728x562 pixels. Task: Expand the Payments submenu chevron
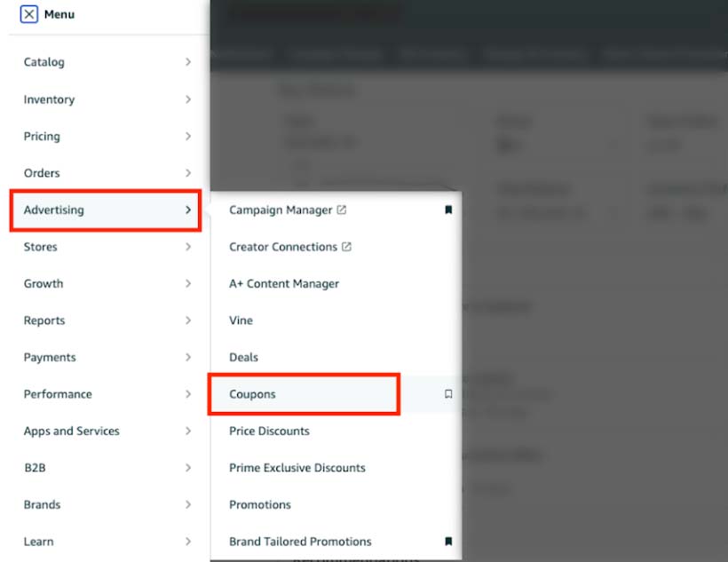[188, 358]
